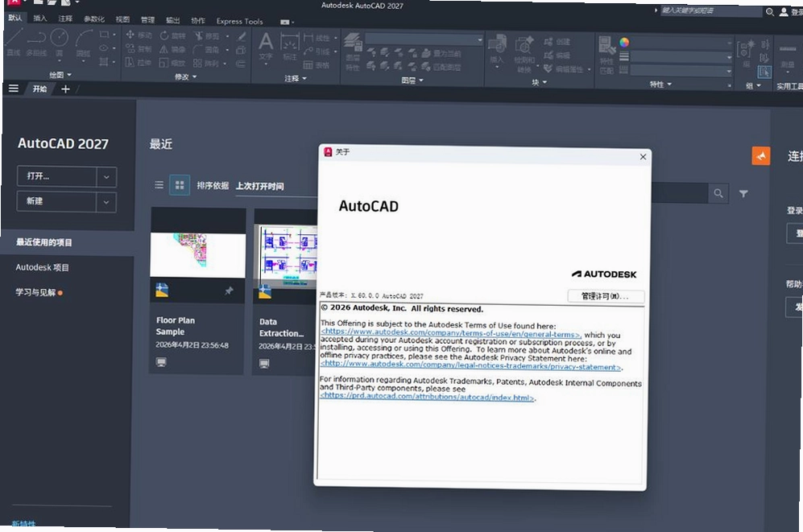Click the orange announcements icon
The width and height of the screenshot is (803, 532).
pos(760,156)
